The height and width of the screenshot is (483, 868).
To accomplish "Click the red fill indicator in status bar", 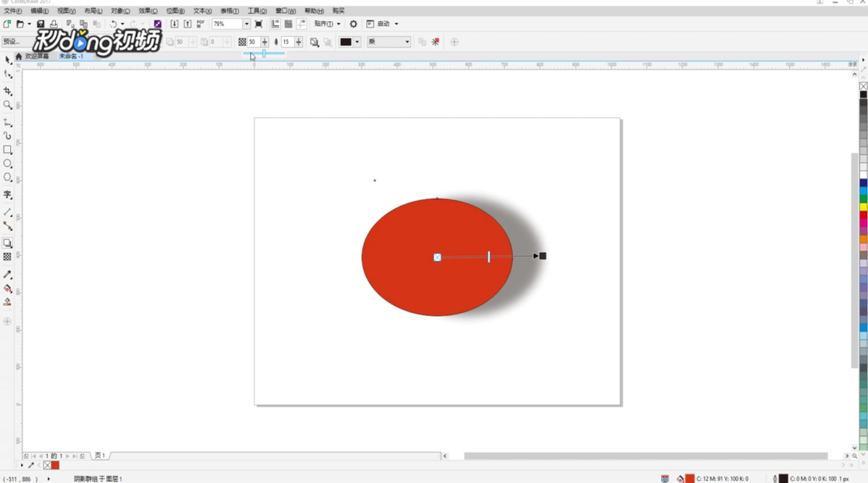I will [690, 479].
